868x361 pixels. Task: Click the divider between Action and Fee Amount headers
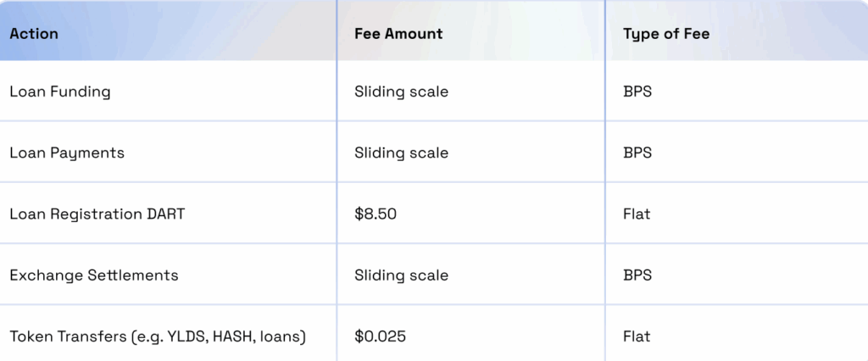point(337,31)
